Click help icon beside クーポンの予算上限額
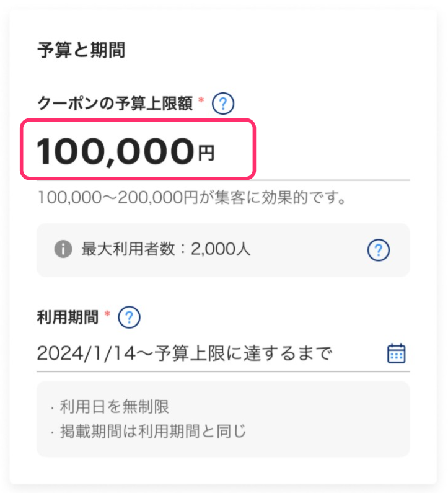This screenshot has width=448, height=493. [223, 104]
